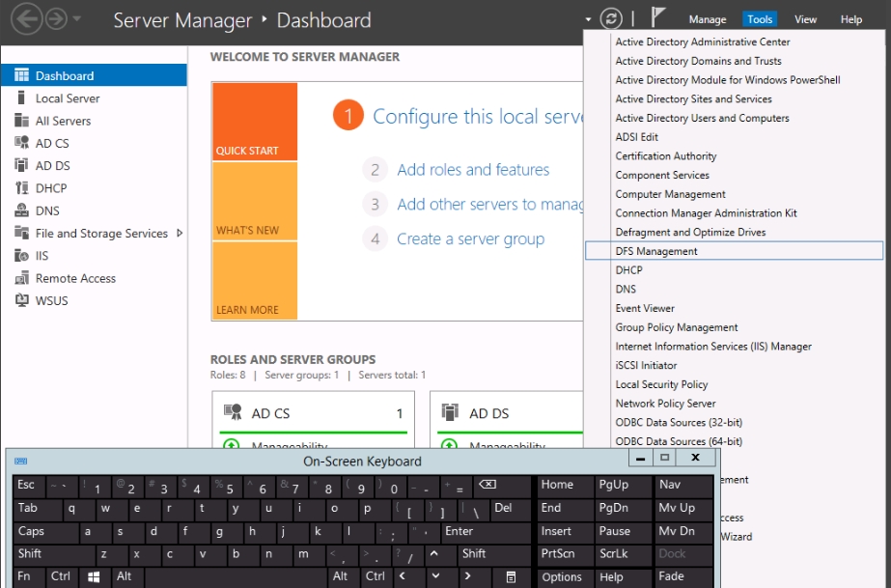
Task: Click the left arrow key on keyboard
Action: coord(403,577)
